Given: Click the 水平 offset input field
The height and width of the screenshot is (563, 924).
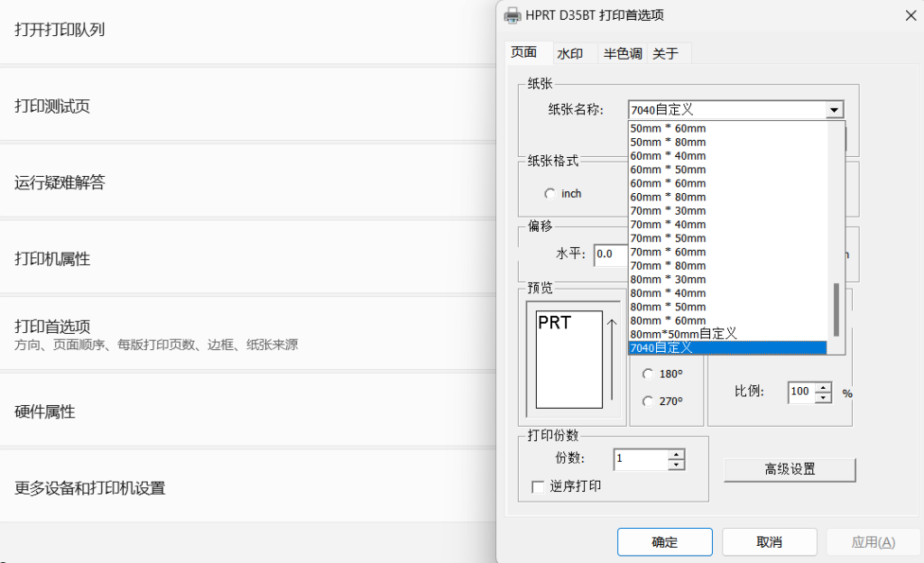Looking at the screenshot, I should click(x=611, y=254).
